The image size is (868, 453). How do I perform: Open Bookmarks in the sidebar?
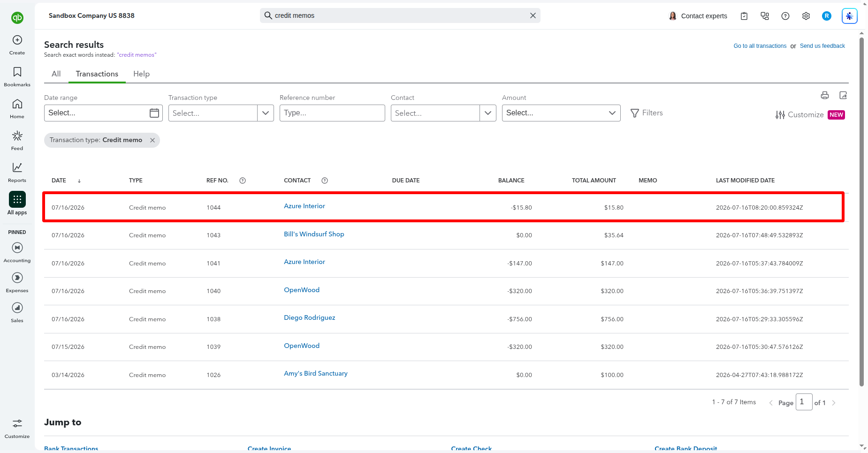(17, 77)
